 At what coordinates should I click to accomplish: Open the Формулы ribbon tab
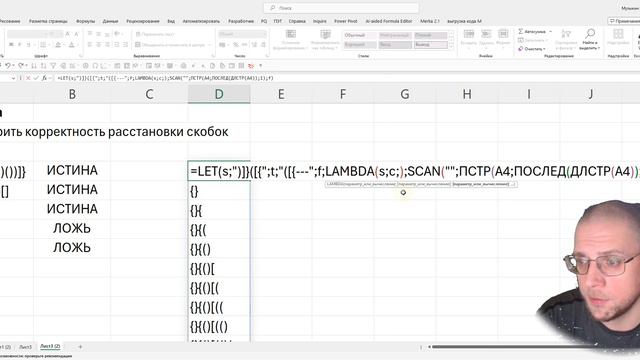click(x=85, y=21)
